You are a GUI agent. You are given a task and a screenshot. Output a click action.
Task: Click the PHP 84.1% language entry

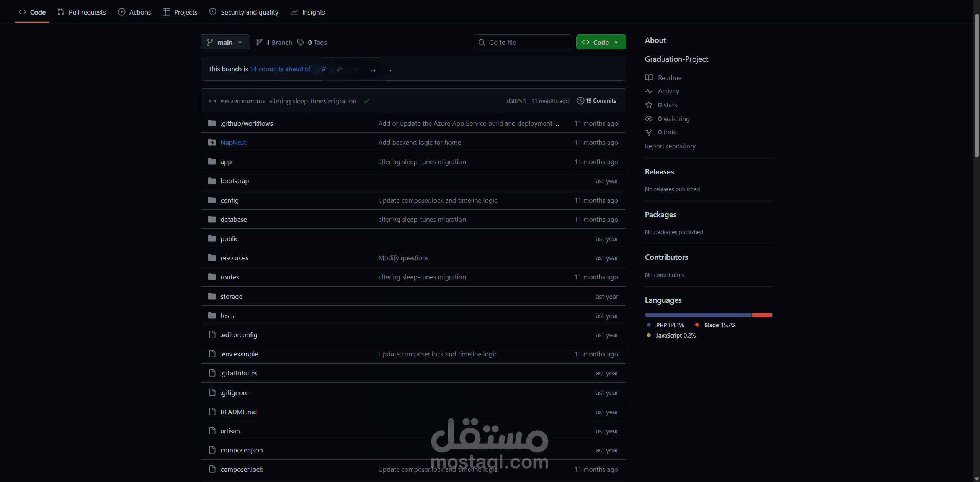[665, 325]
